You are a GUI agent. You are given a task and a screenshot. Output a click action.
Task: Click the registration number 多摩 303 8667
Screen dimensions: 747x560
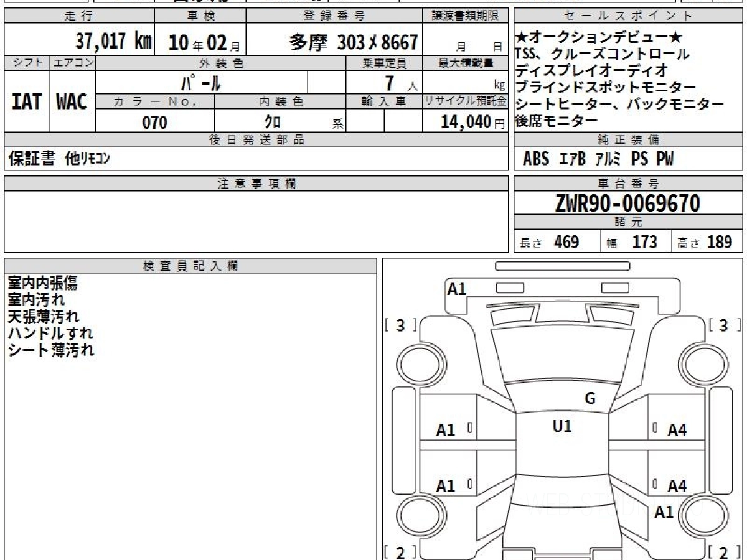pos(354,42)
